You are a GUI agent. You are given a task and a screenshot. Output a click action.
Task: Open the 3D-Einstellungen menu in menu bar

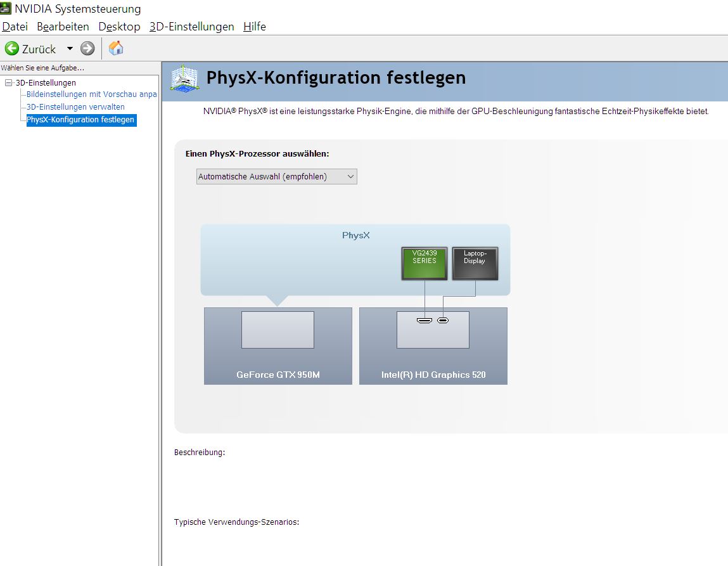(x=191, y=27)
